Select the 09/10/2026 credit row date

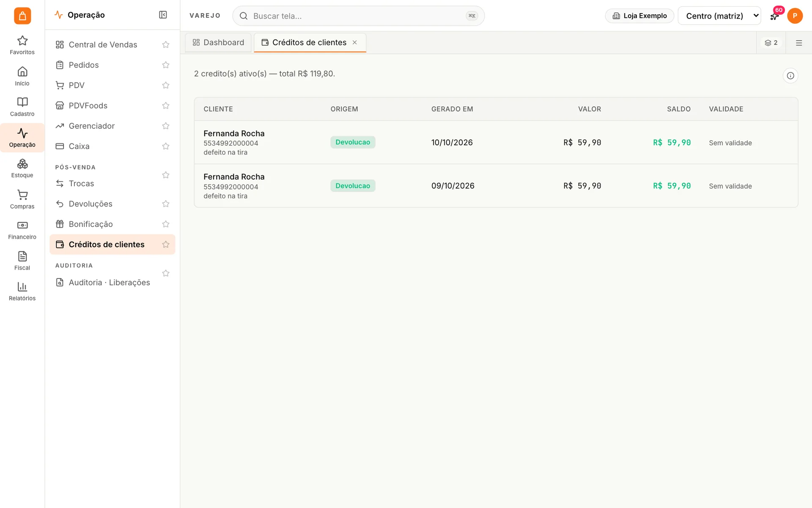coord(453,186)
